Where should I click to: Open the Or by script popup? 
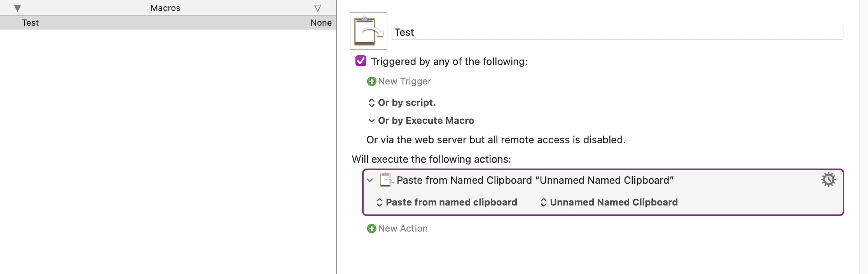point(402,103)
